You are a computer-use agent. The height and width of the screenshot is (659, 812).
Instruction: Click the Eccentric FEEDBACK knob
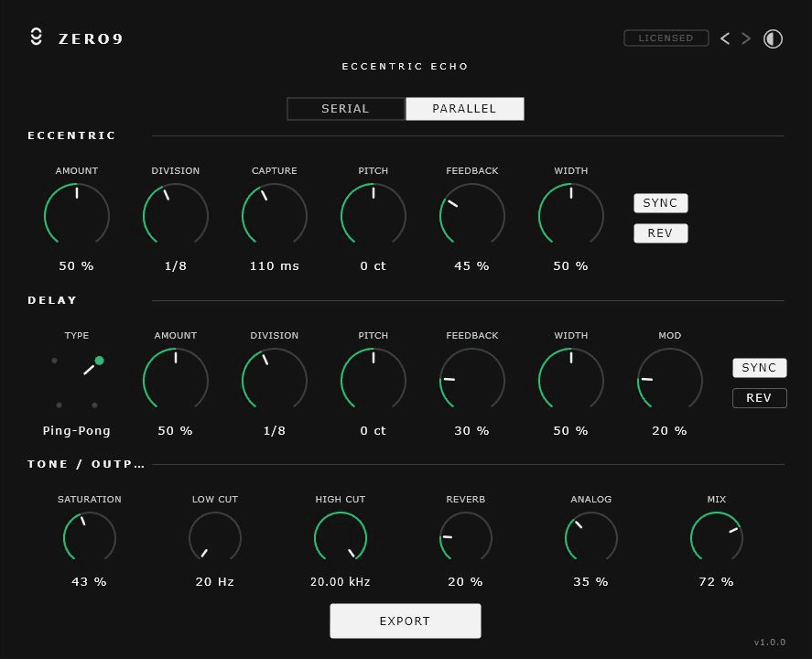[x=472, y=215]
